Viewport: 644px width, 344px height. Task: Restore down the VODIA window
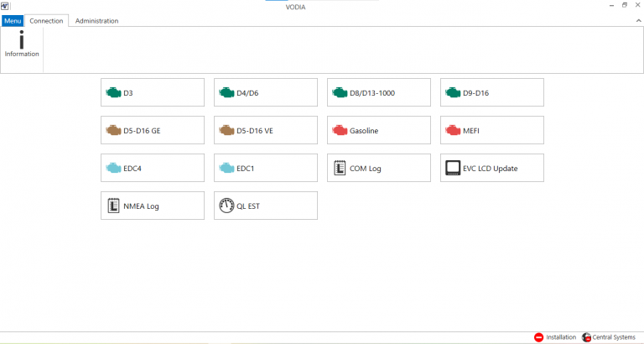(x=624, y=5)
